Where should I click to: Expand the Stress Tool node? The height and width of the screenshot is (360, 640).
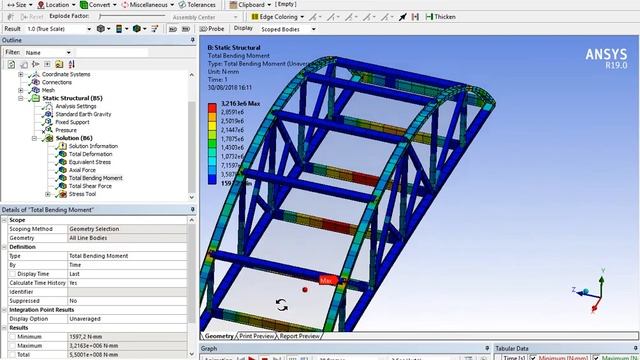point(48,194)
